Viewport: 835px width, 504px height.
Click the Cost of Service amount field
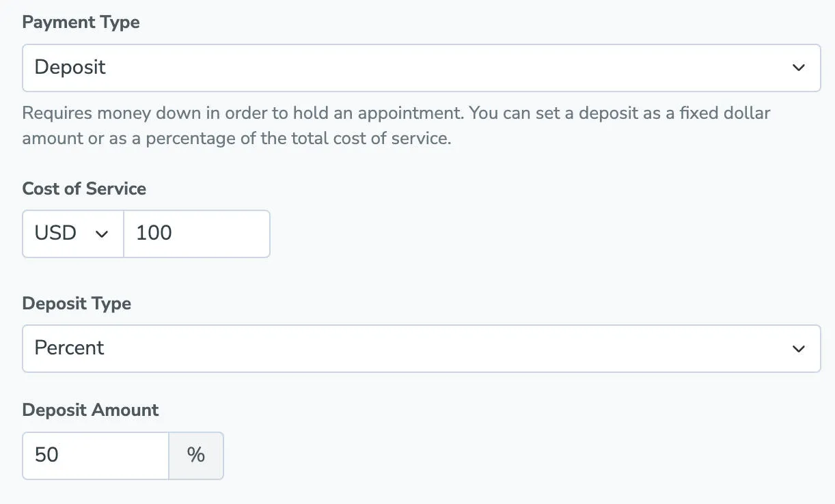pos(196,234)
